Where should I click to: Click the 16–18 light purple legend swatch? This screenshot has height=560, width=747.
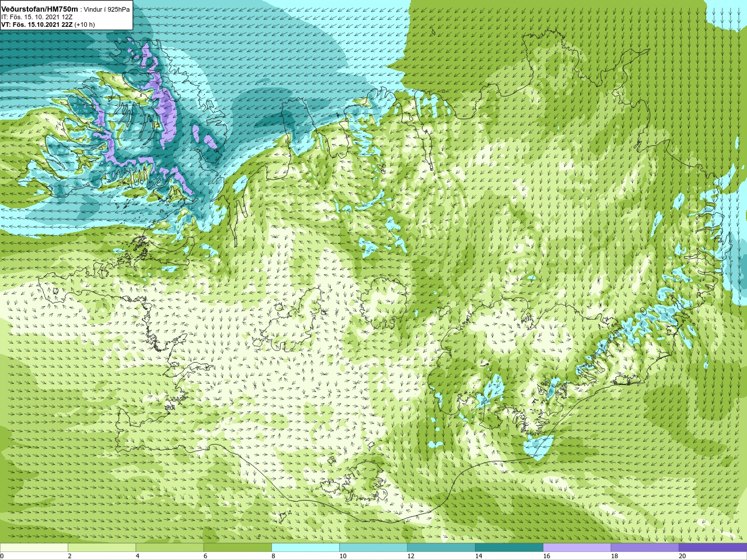point(577,548)
